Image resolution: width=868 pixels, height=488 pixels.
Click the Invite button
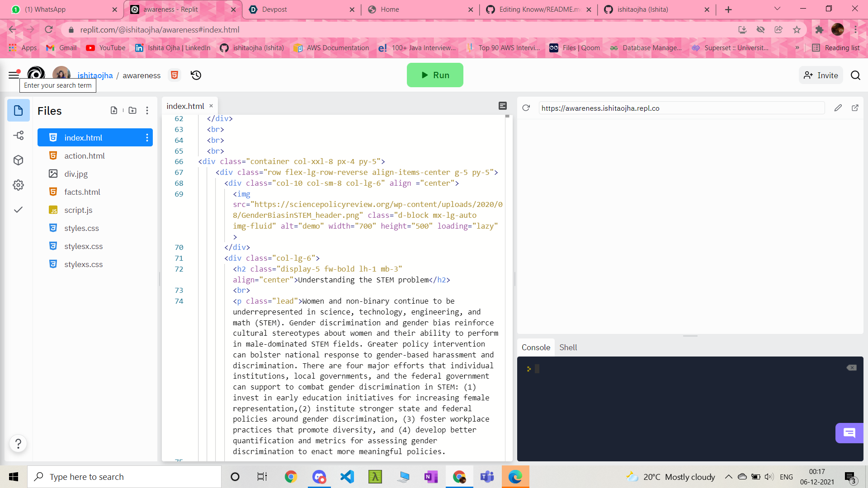pos(821,75)
